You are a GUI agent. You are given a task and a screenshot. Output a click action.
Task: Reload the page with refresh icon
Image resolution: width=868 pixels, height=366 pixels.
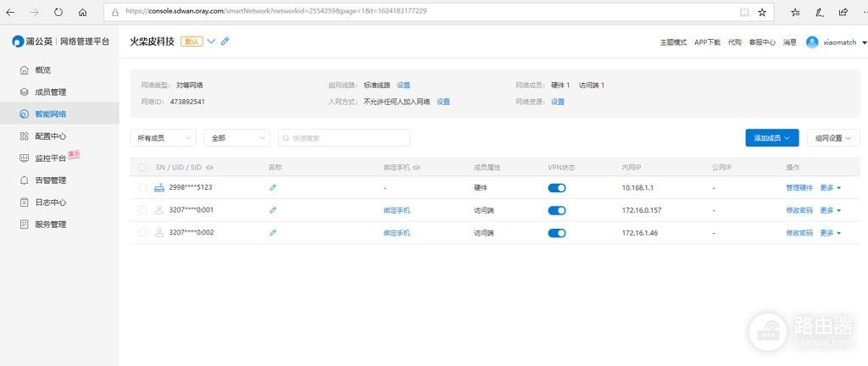(x=58, y=12)
